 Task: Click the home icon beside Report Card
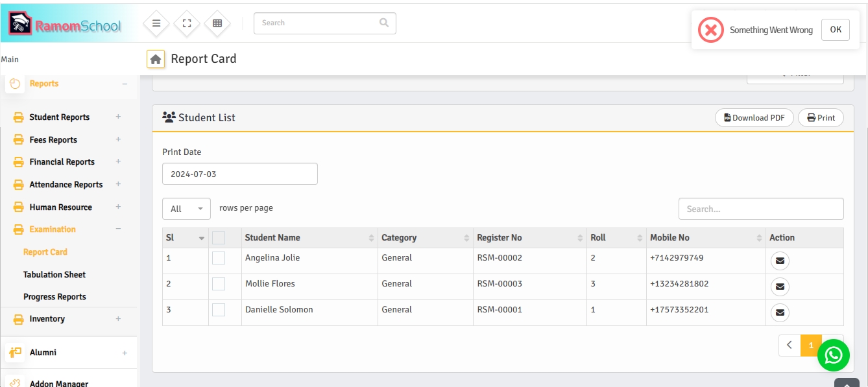(x=156, y=59)
